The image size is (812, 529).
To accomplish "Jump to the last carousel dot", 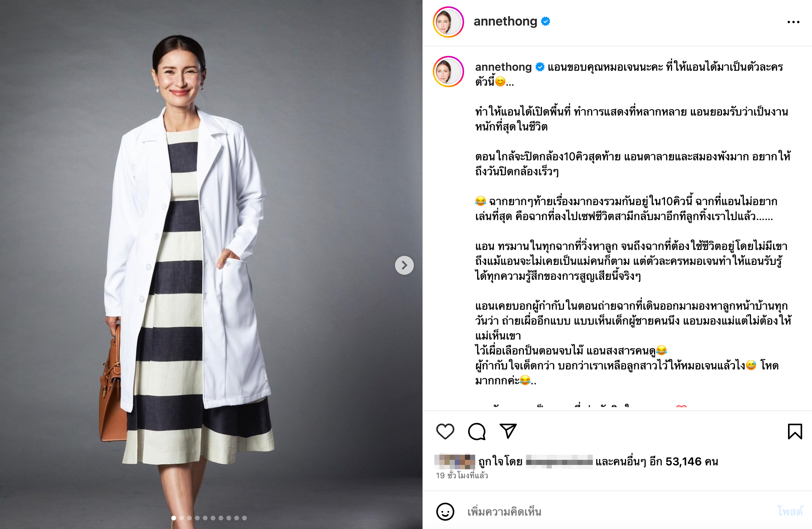I will pyautogui.click(x=244, y=518).
